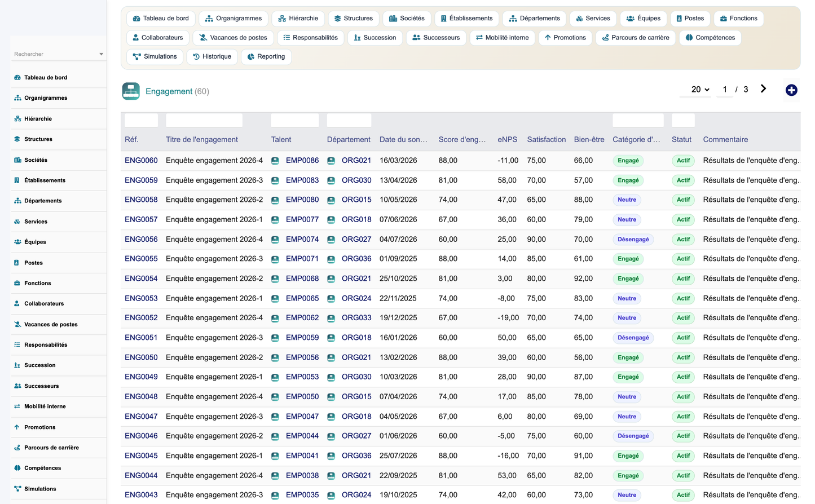Viewport: 815px width, 504px height.
Task: Click the blue plus add engagement icon
Action: [791, 90]
